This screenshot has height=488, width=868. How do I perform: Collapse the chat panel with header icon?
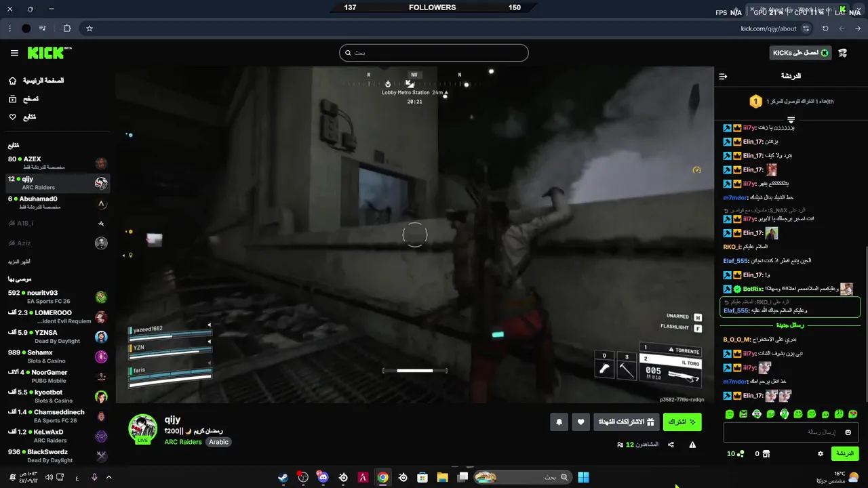[723, 76]
